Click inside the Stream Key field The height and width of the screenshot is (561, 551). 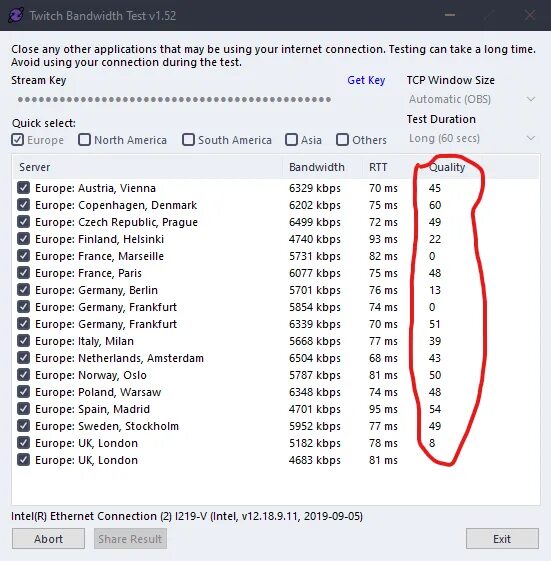(175, 99)
